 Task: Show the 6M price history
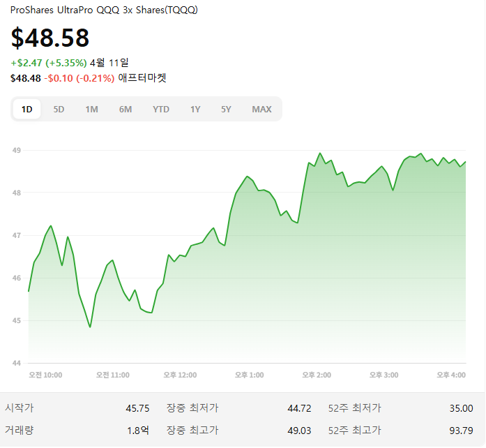point(126,109)
